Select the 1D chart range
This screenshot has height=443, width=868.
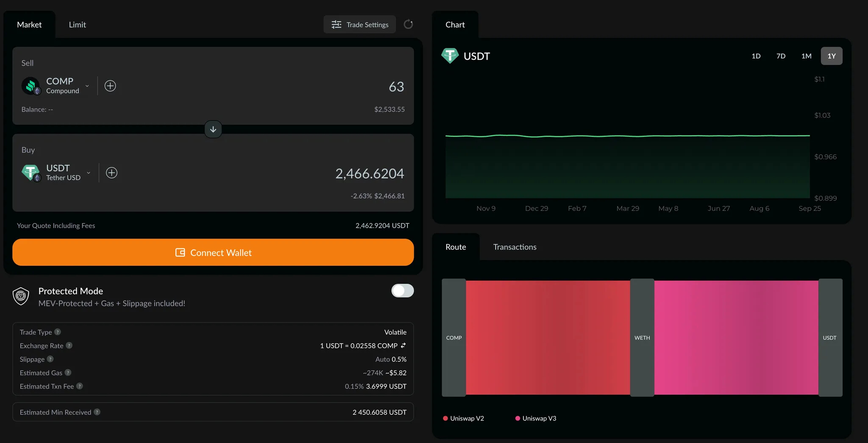756,56
